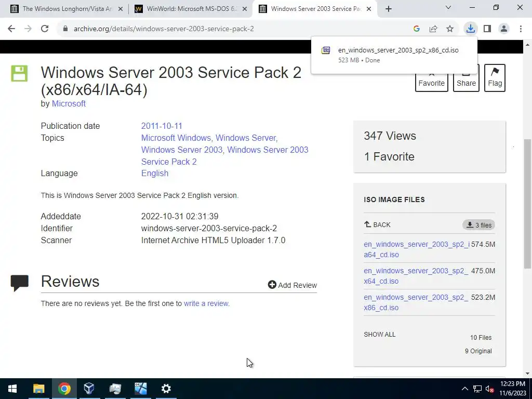Screen dimensions: 532x399
Task: Click the green floppy disk software icon
Action: [x=19, y=73]
